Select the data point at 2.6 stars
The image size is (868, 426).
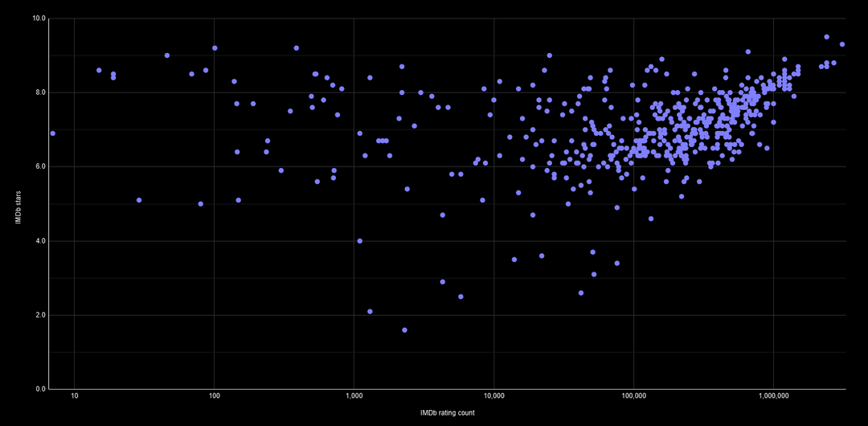click(581, 293)
